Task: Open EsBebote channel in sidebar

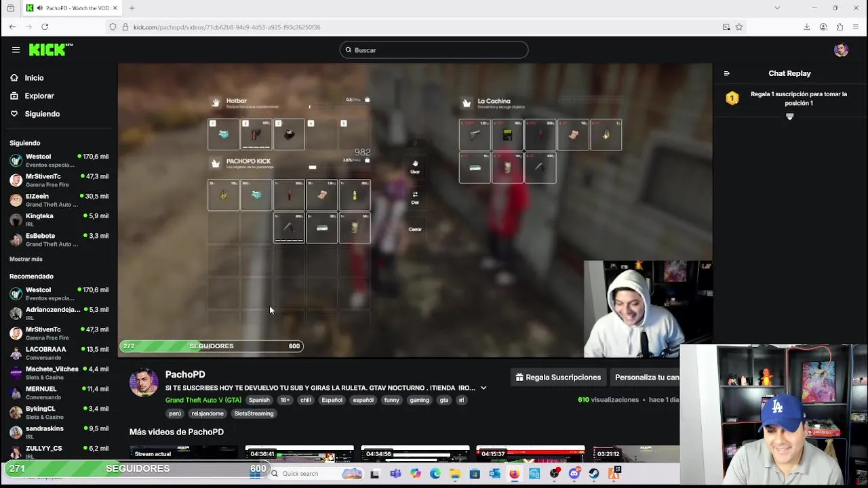Action: pos(59,239)
